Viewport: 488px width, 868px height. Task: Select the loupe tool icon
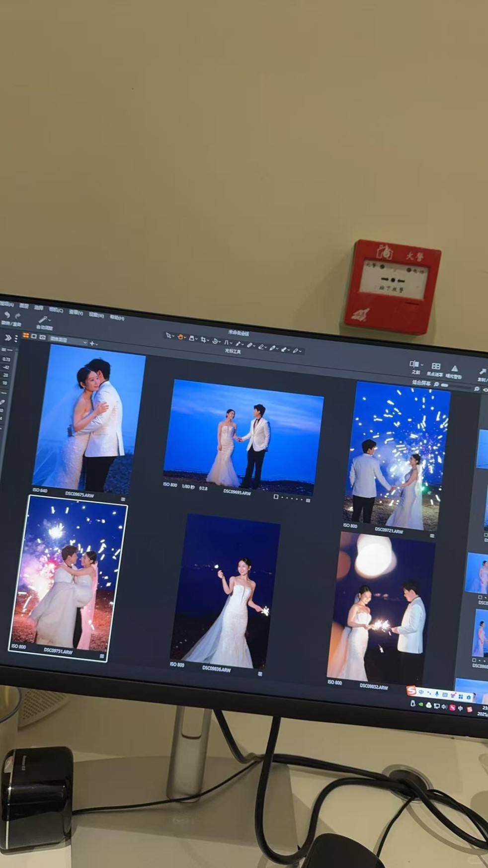(191, 338)
